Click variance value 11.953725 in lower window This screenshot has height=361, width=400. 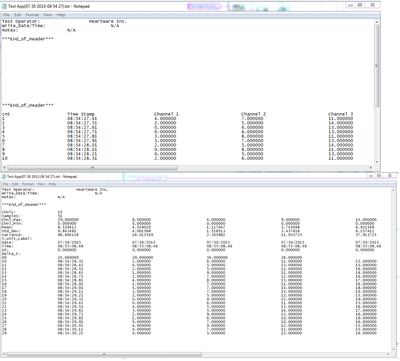[292, 235]
